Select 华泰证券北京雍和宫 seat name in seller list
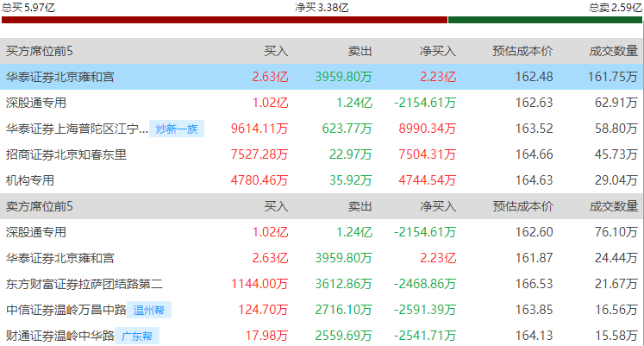The height and width of the screenshot is (346, 644). tap(60, 258)
